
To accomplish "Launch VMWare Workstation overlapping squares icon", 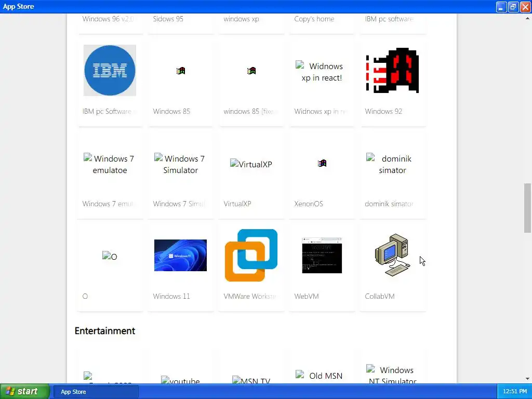I will coord(251,255).
